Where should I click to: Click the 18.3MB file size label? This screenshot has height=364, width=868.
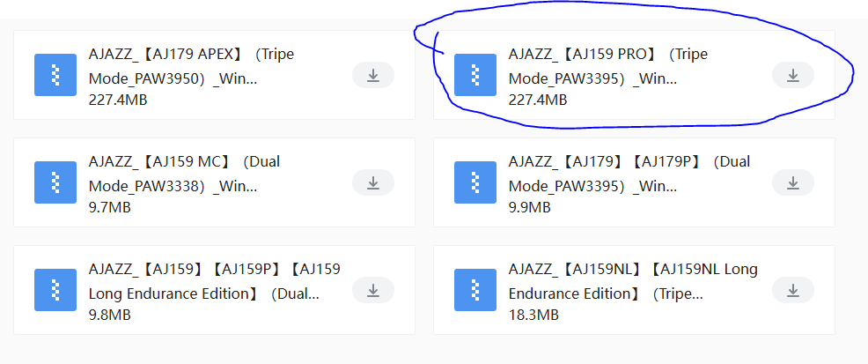pos(533,315)
